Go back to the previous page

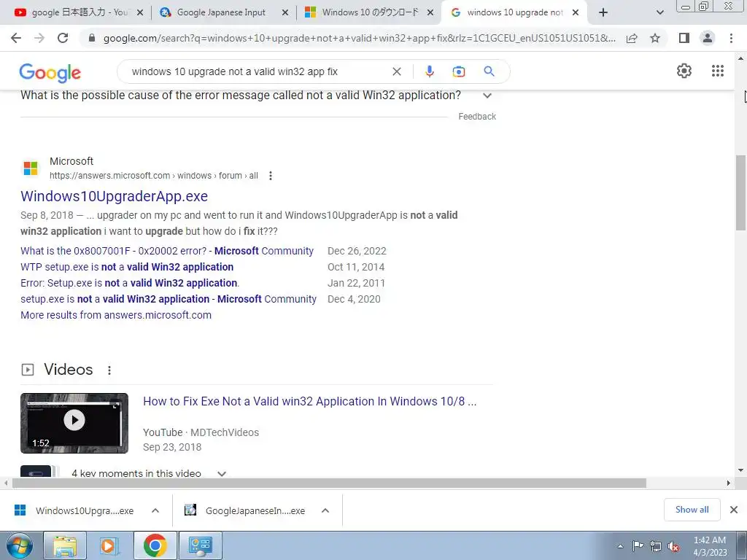(16, 38)
